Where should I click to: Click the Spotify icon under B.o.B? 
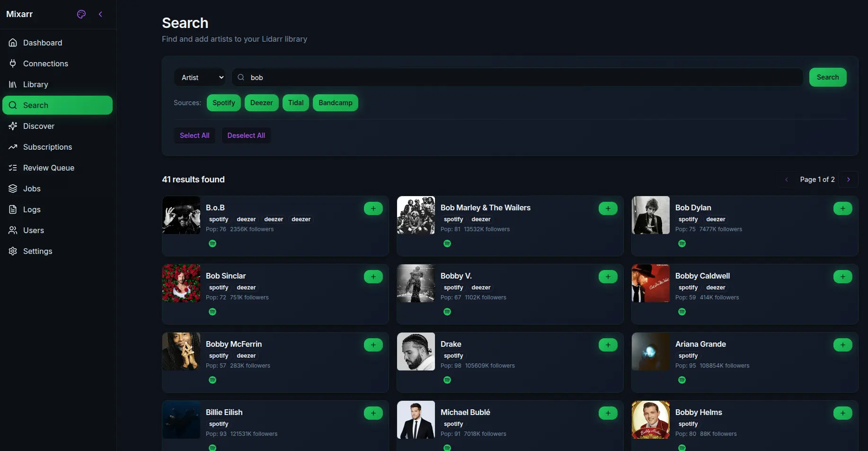[213, 244]
